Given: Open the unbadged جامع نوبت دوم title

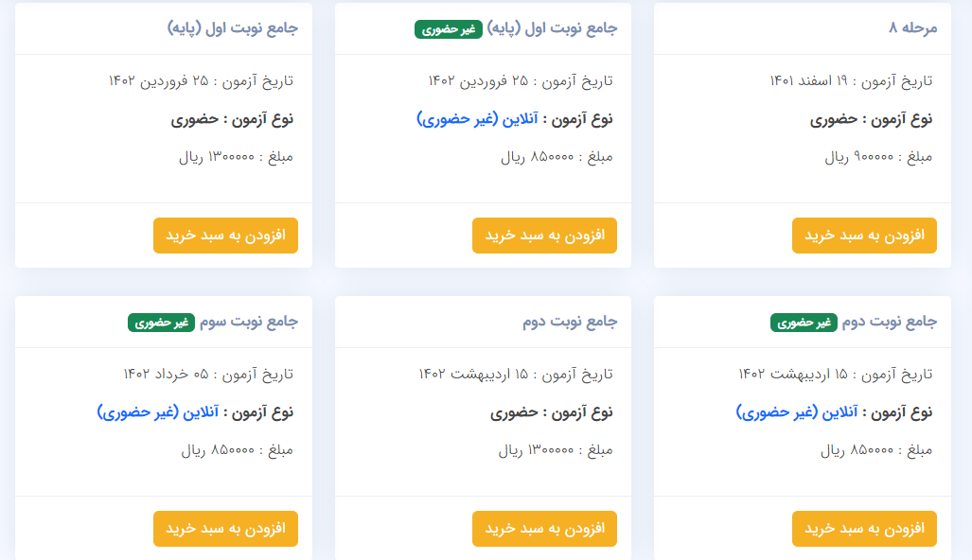Looking at the screenshot, I should pyautogui.click(x=570, y=322).
